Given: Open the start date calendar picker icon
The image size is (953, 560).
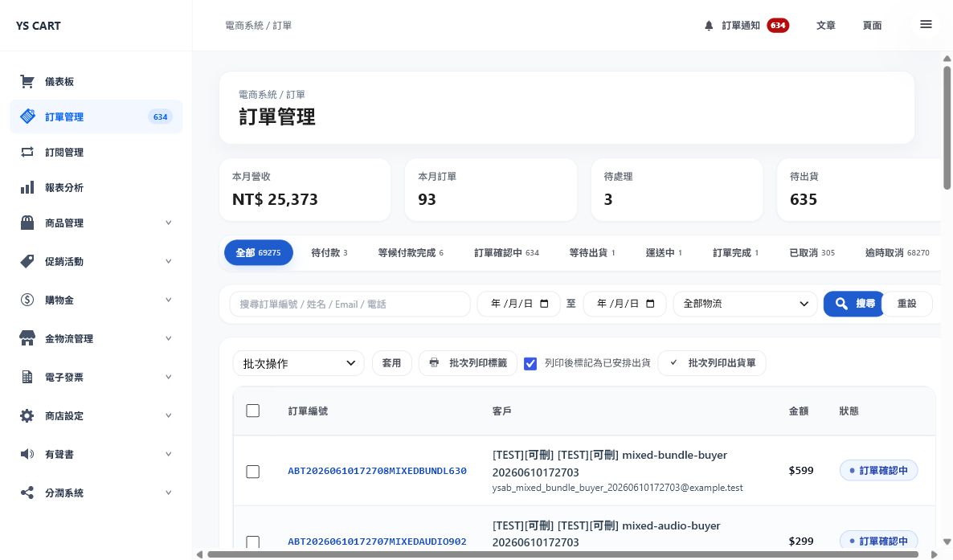Looking at the screenshot, I should tap(544, 304).
